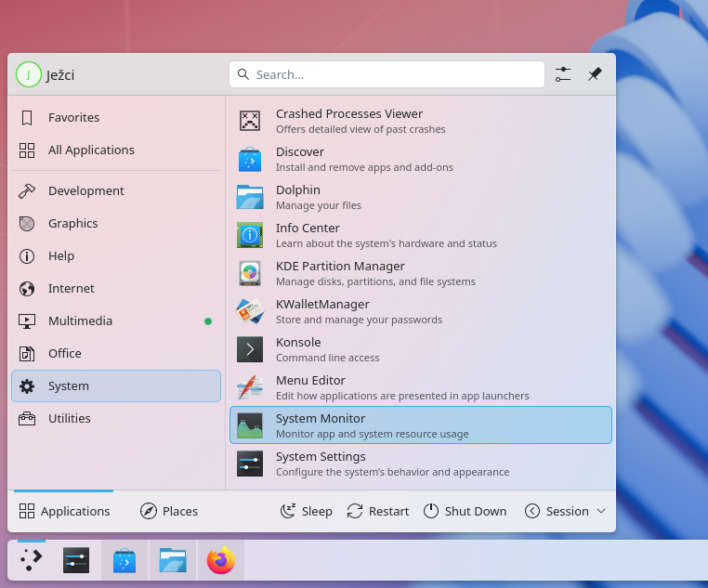Click the Favorites bookmark icon
The image size is (708, 588).
[x=27, y=118]
